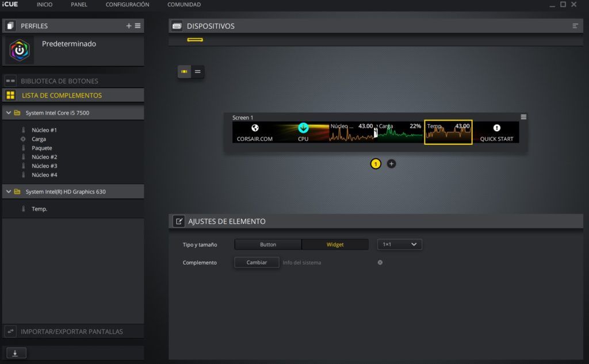Screen dimensions: 589x364
Task: Open Lista de Complementos section
Action: click(x=73, y=95)
